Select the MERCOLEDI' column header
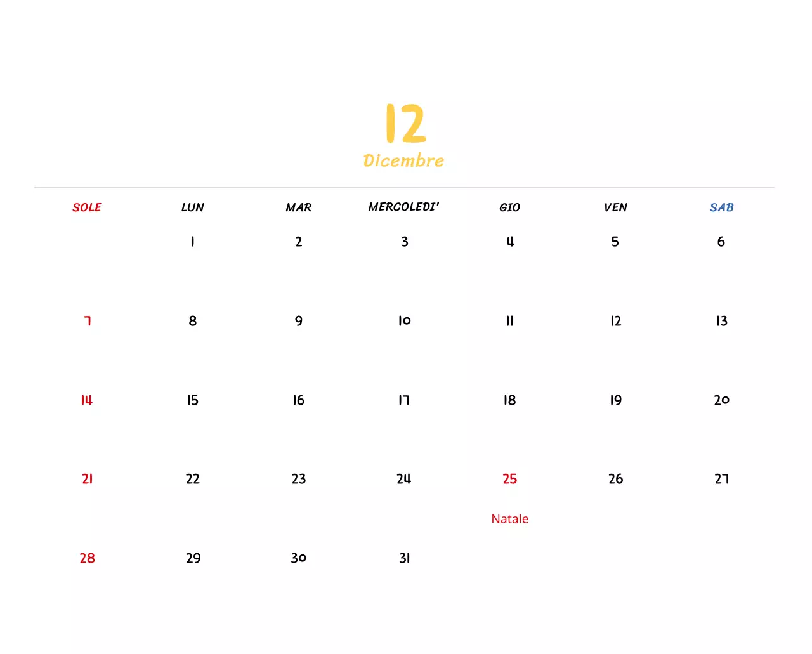This screenshot has height=654, width=812. click(404, 206)
